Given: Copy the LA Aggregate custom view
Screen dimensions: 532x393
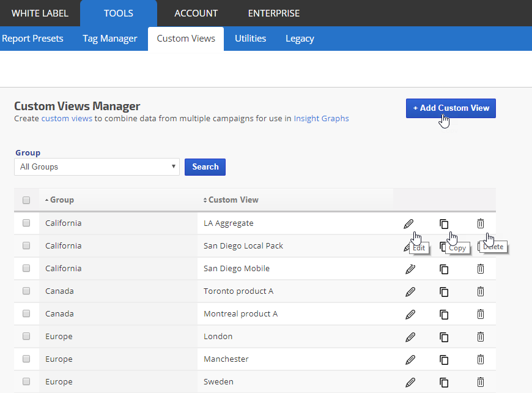Looking at the screenshot, I should click(x=444, y=223).
